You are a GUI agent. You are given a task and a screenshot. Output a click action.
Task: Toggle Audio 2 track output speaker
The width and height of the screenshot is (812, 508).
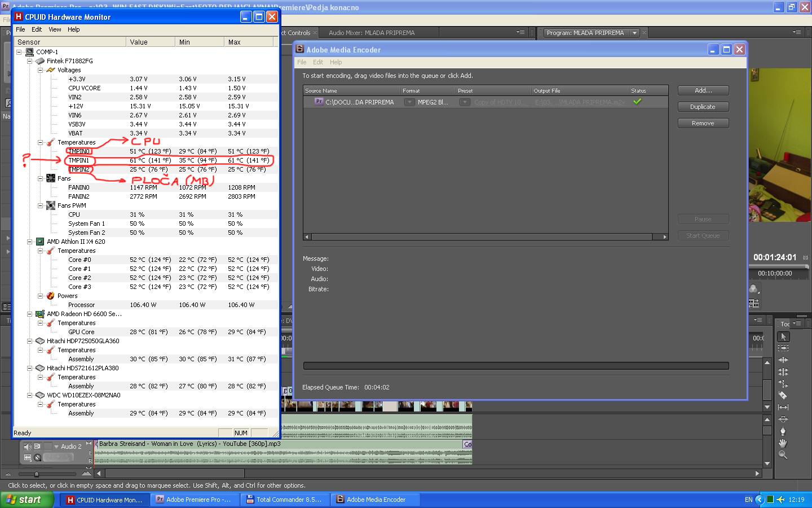[28, 446]
